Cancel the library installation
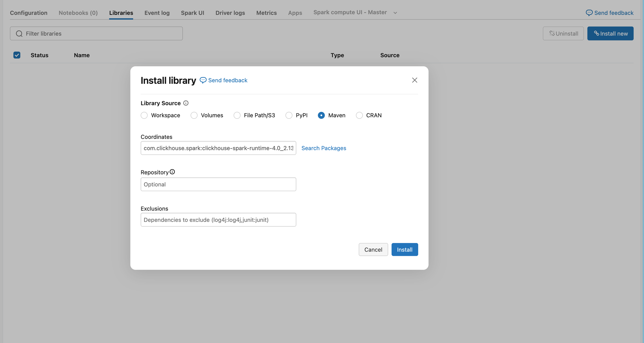Screen dimensions: 644x343 tap(373, 249)
